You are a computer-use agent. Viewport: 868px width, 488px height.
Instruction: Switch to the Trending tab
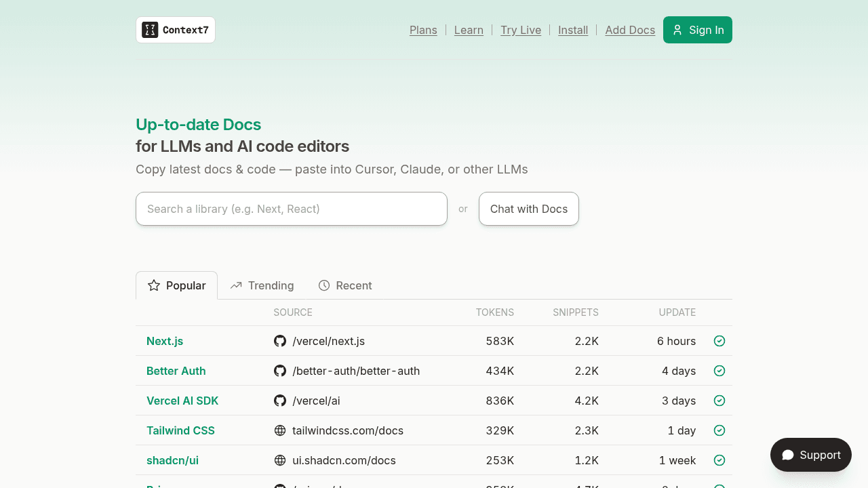(x=262, y=285)
